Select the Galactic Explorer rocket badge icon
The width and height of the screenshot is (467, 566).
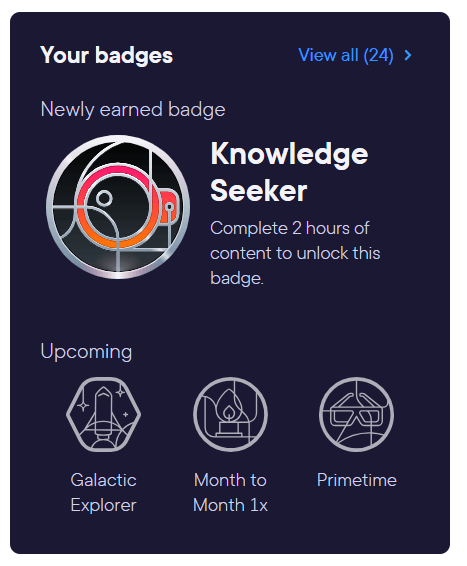[x=104, y=414]
